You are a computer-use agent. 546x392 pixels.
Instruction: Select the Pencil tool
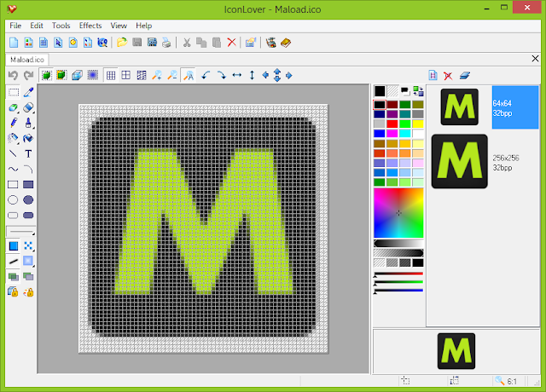tap(14, 123)
